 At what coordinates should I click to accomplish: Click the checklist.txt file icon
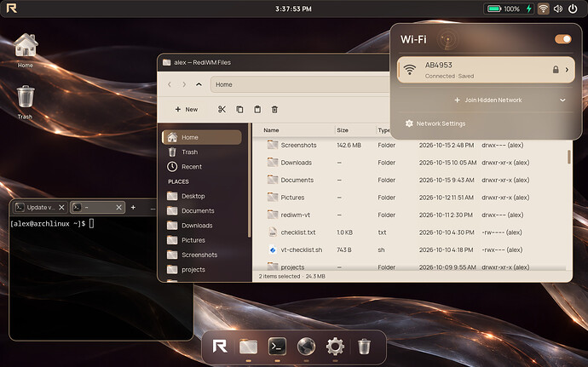coord(273,232)
